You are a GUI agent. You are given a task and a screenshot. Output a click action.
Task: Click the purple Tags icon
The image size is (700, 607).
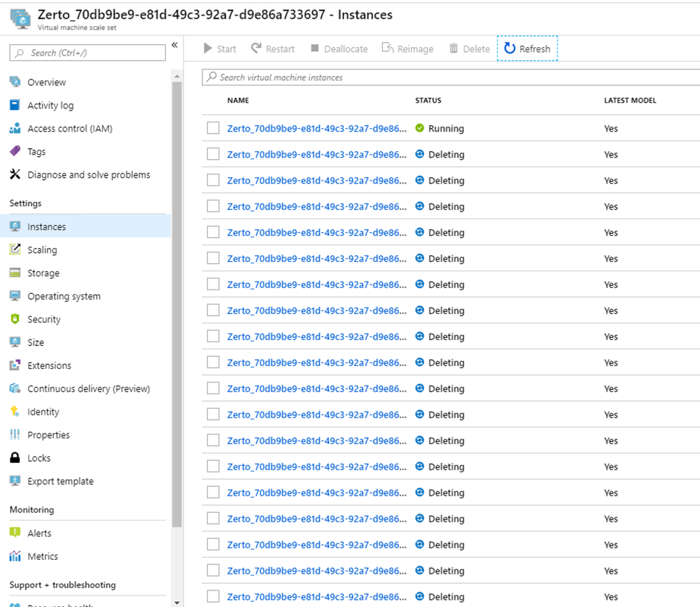click(14, 151)
